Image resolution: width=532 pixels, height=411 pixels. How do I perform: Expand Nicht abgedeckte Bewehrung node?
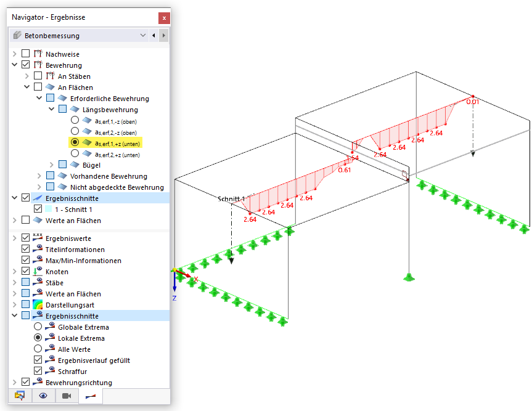pyautogui.click(x=39, y=187)
